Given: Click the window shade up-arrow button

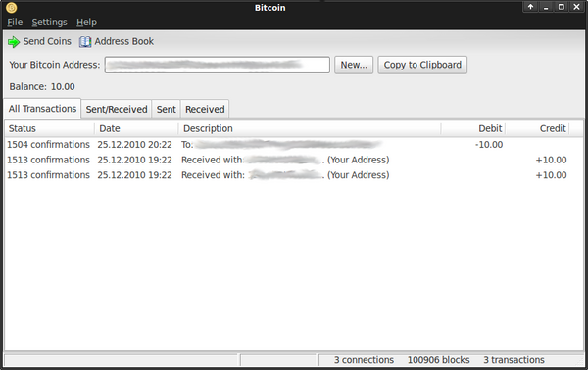Looking at the screenshot, I should pos(530,7).
